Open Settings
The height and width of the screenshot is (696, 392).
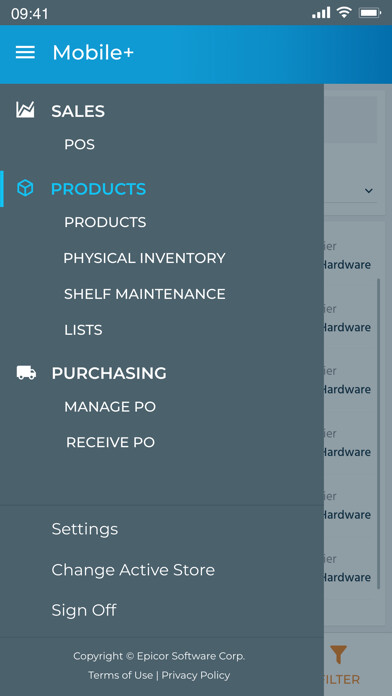[85, 529]
